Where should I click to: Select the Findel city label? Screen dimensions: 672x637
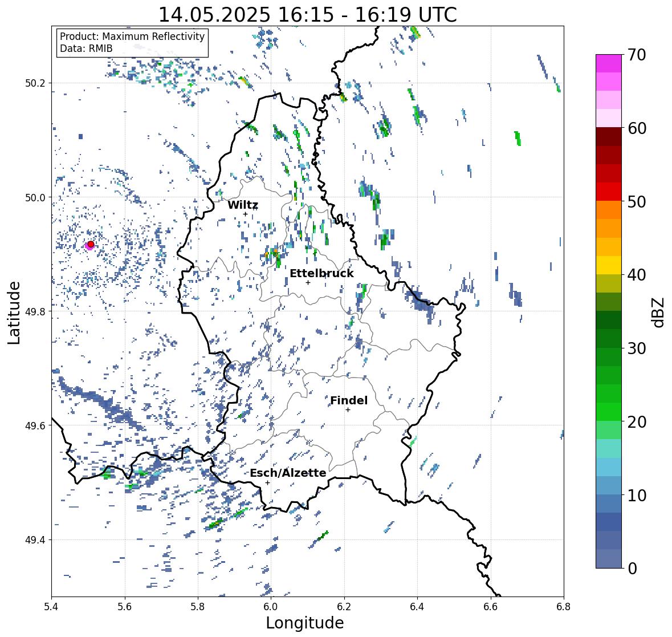pyautogui.click(x=349, y=400)
